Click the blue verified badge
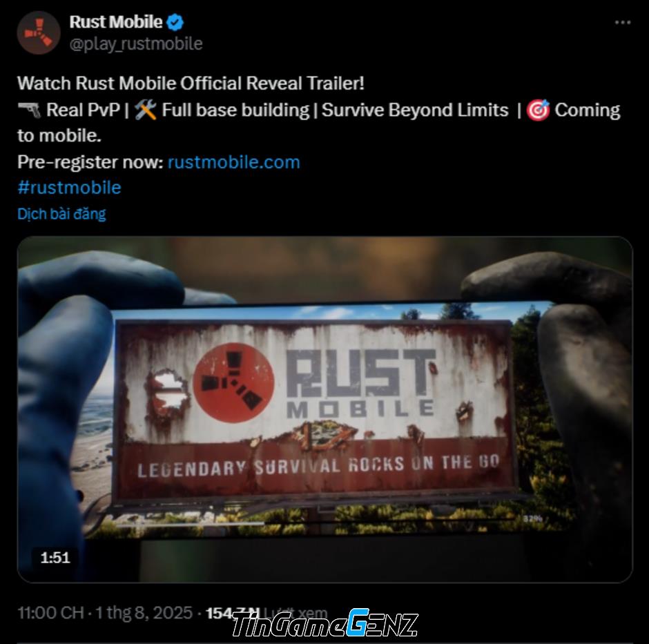This screenshot has width=649, height=644. coord(175,22)
